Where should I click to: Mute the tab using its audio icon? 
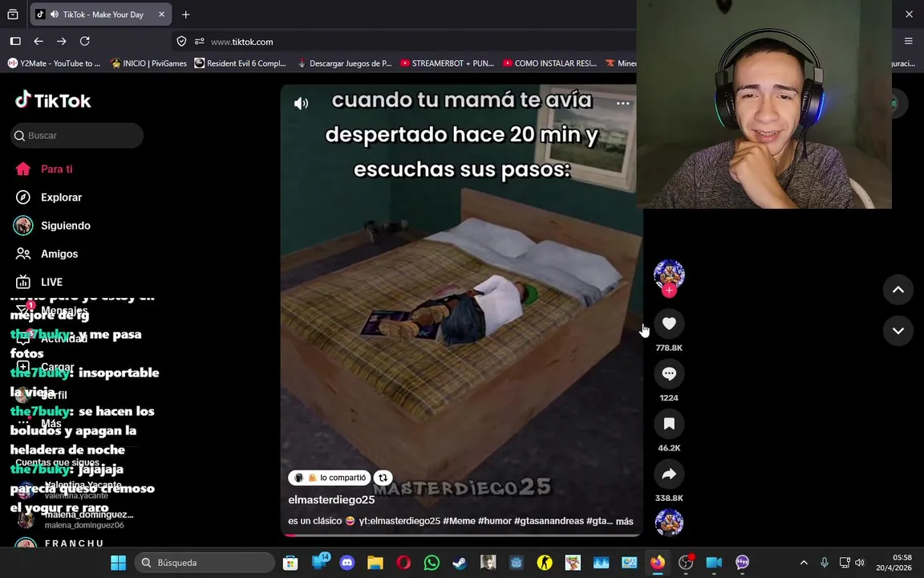[x=55, y=14]
